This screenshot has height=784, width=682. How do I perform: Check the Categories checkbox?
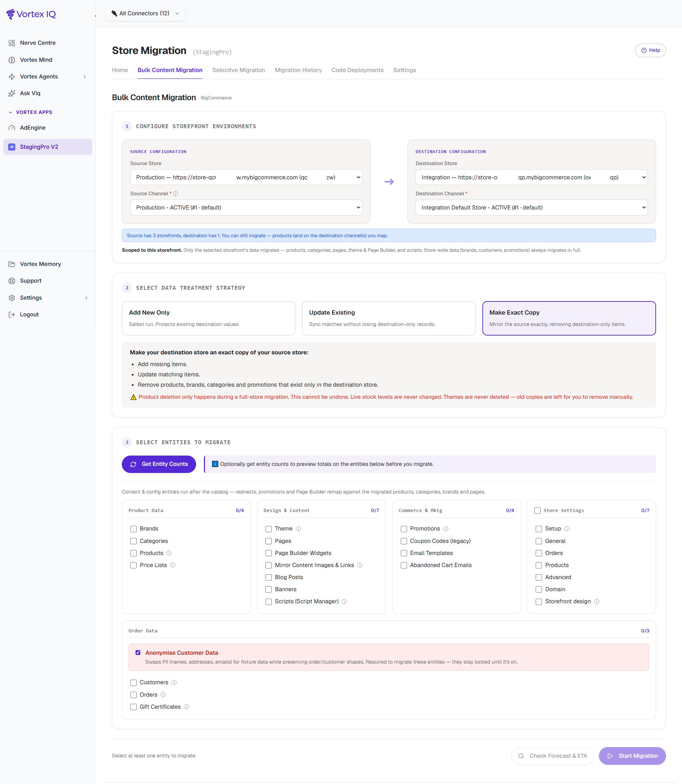coord(134,541)
